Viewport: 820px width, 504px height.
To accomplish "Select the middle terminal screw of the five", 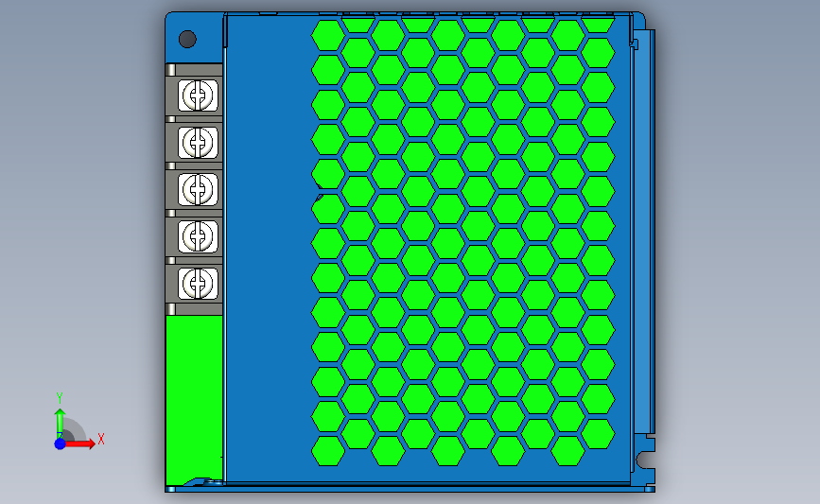I will [198, 189].
